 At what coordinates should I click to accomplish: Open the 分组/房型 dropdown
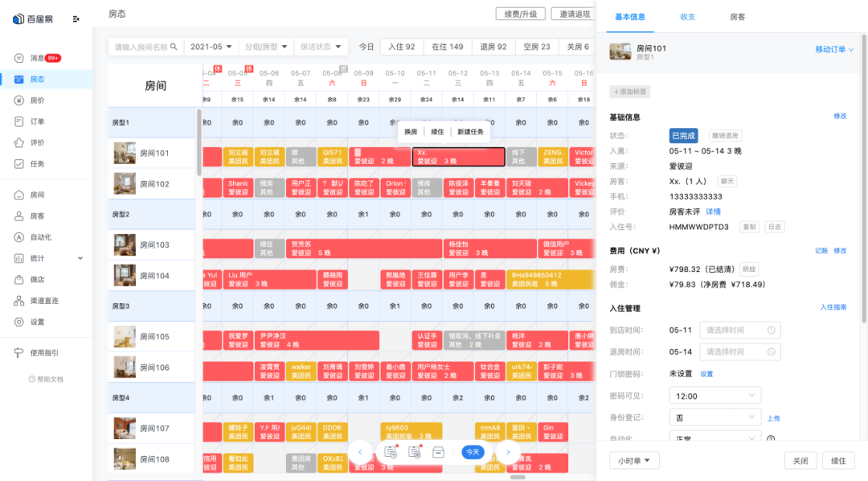coord(266,47)
